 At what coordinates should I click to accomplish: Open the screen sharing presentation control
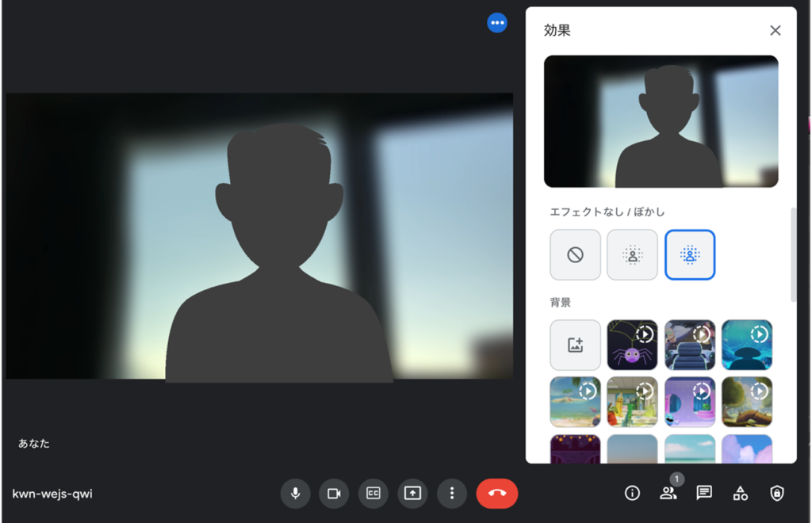[x=412, y=493]
